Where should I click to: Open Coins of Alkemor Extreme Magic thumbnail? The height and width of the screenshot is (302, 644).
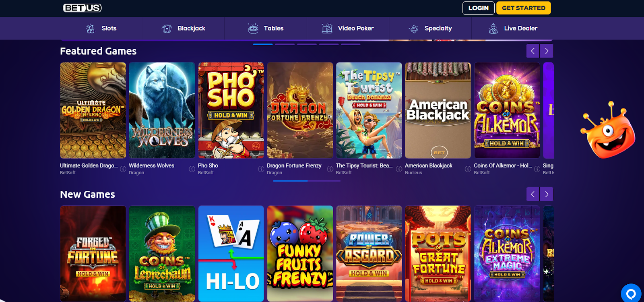[507, 254]
